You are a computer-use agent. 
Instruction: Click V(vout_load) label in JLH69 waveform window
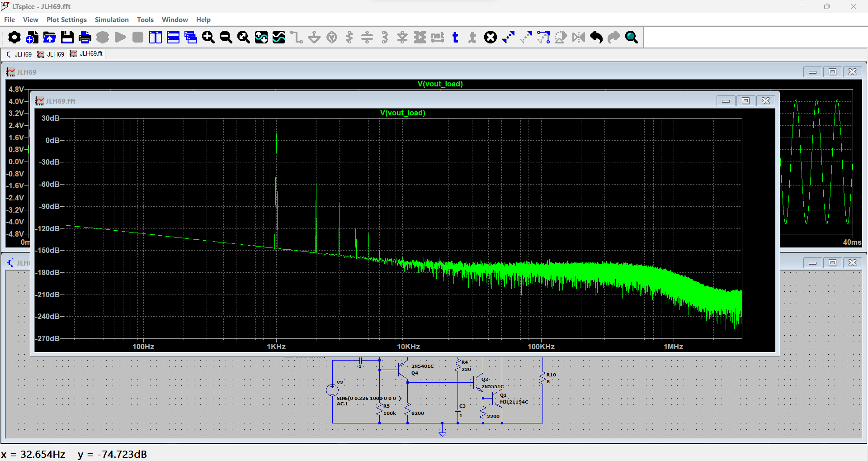440,84
